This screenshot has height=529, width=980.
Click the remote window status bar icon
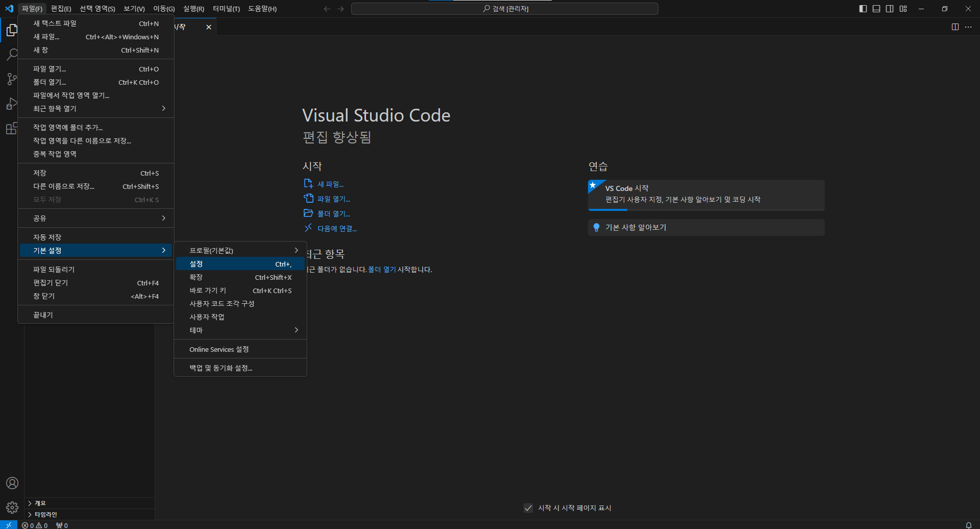coord(9,525)
